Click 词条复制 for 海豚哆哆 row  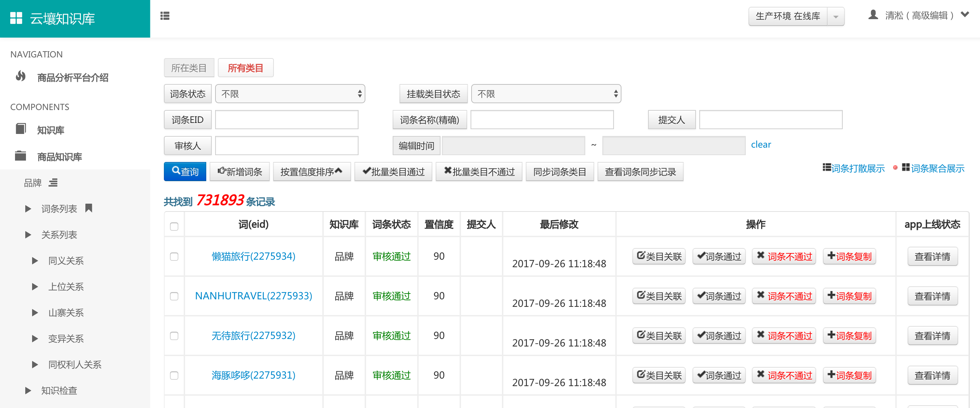click(849, 375)
